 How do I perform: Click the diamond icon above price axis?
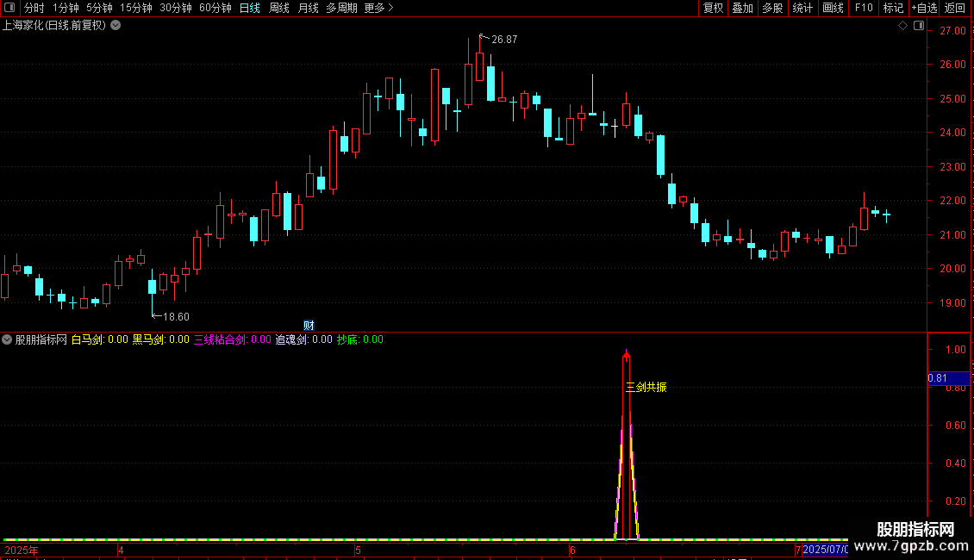click(902, 26)
